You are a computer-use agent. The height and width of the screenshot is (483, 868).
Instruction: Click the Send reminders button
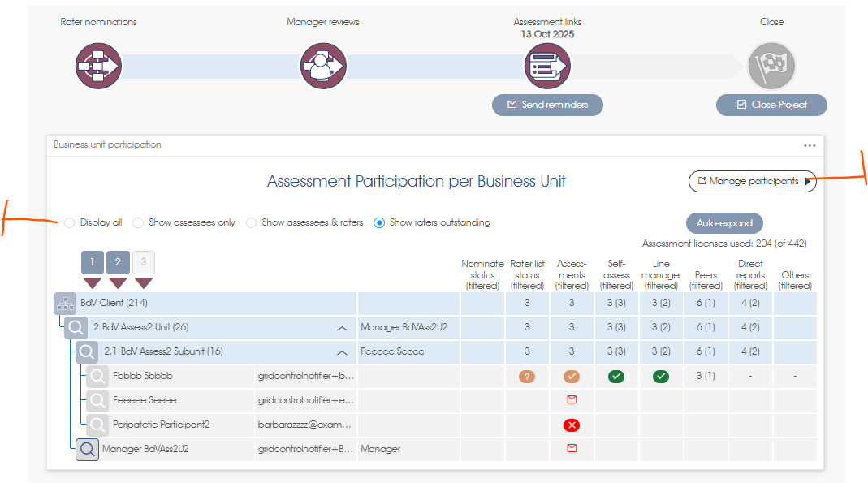pyautogui.click(x=547, y=105)
